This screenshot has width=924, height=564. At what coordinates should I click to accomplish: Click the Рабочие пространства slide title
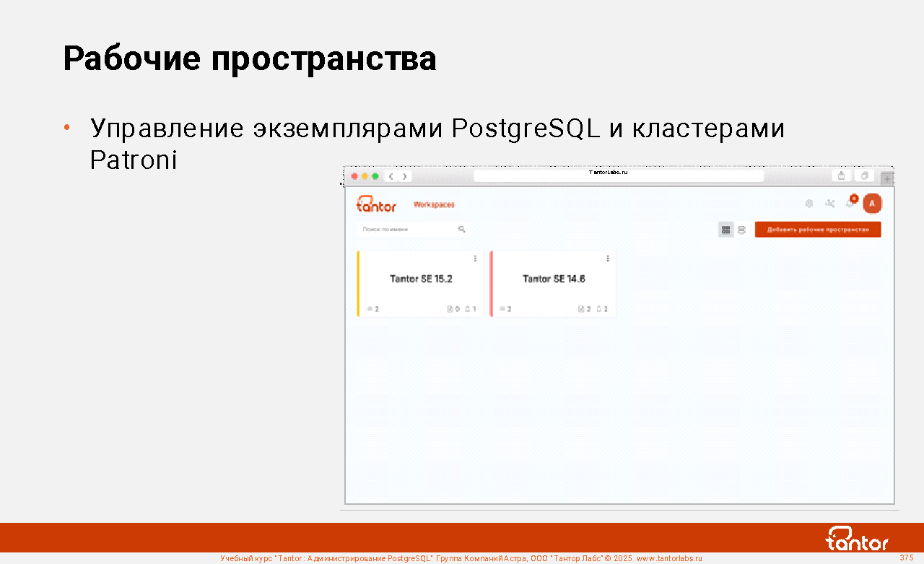click(x=250, y=59)
